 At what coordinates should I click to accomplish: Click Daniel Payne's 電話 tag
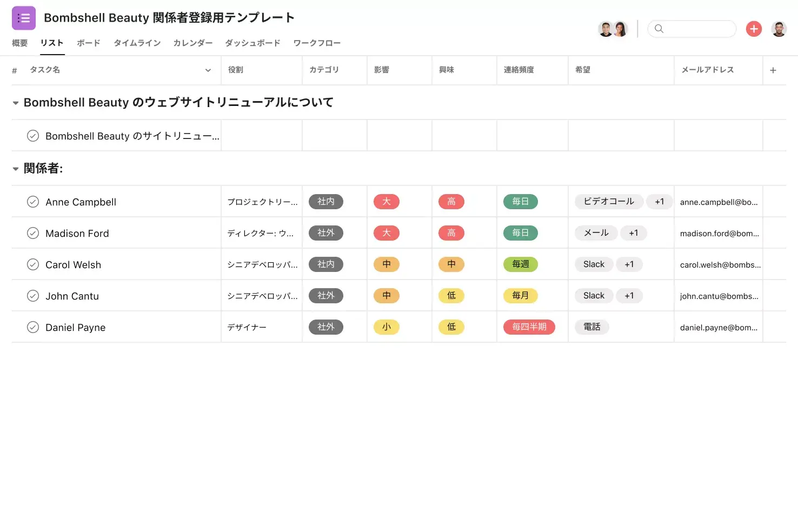click(x=592, y=327)
